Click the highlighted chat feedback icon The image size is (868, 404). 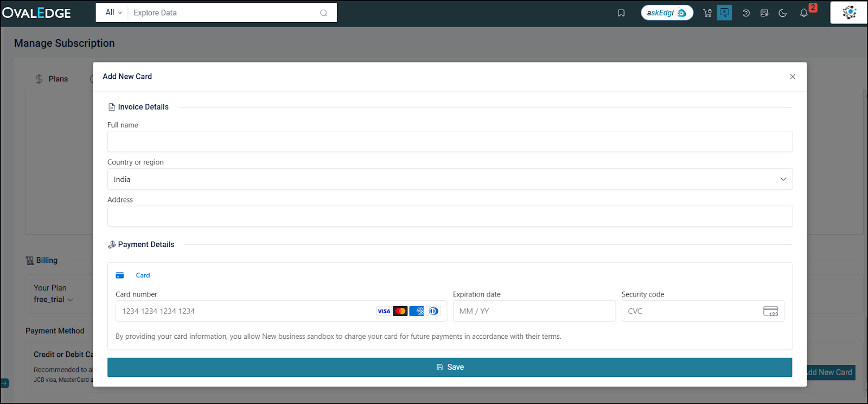tap(724, 12)
